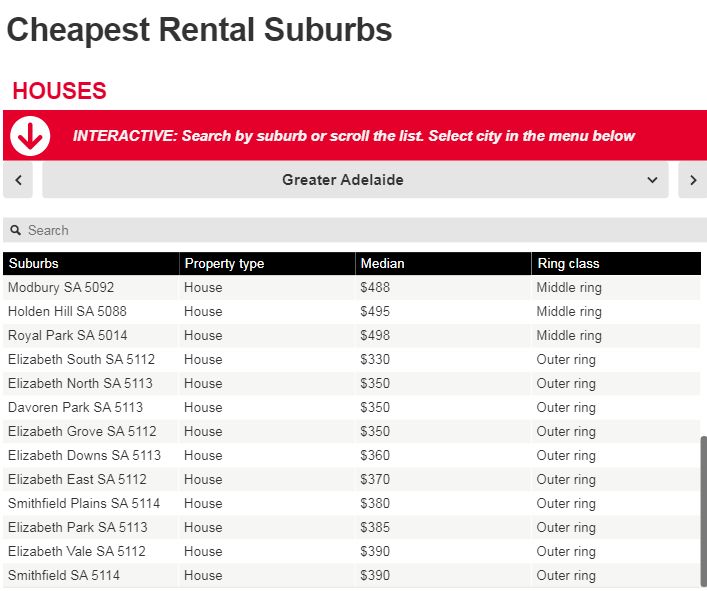The height and width of the screenshot is (591, 707).
Task: Sort by the Median column header
Action: (x=383, y=264)
